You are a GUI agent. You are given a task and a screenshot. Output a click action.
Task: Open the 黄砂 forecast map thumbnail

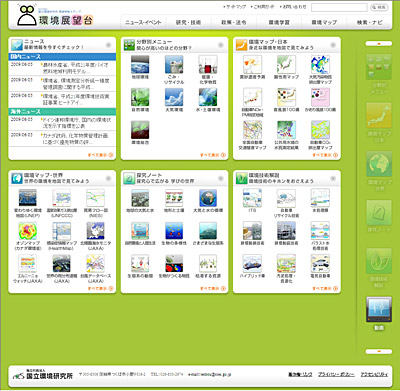coord(252,64)
